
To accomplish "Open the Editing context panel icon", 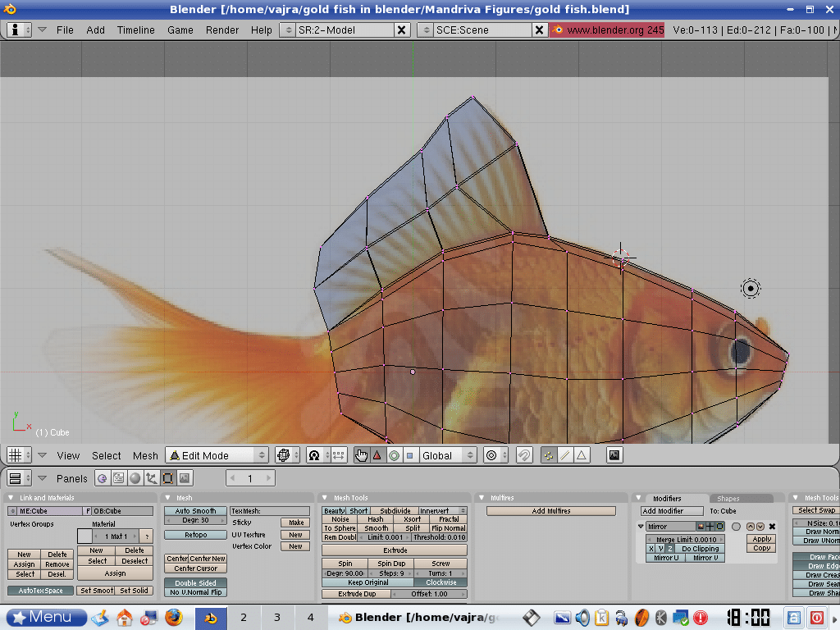I will pyautogui.click(x=167, y=478).
